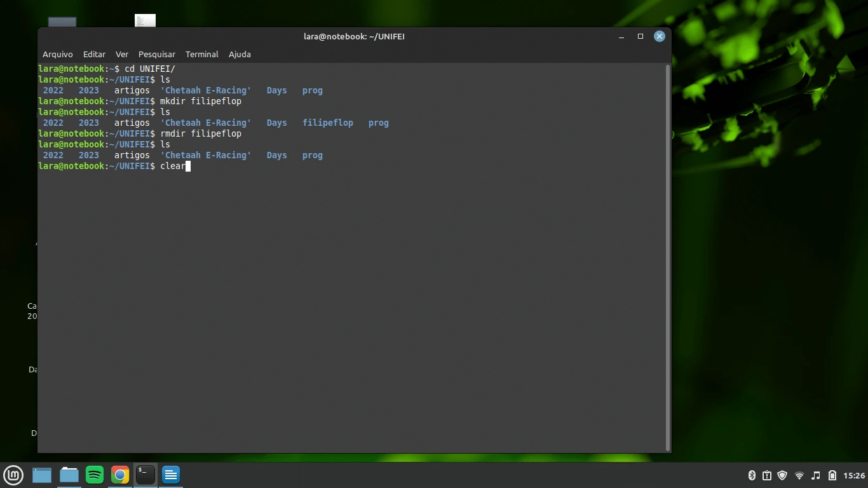
Task: Open the Wi-Fi network tray icon
Action: (799, 475)
